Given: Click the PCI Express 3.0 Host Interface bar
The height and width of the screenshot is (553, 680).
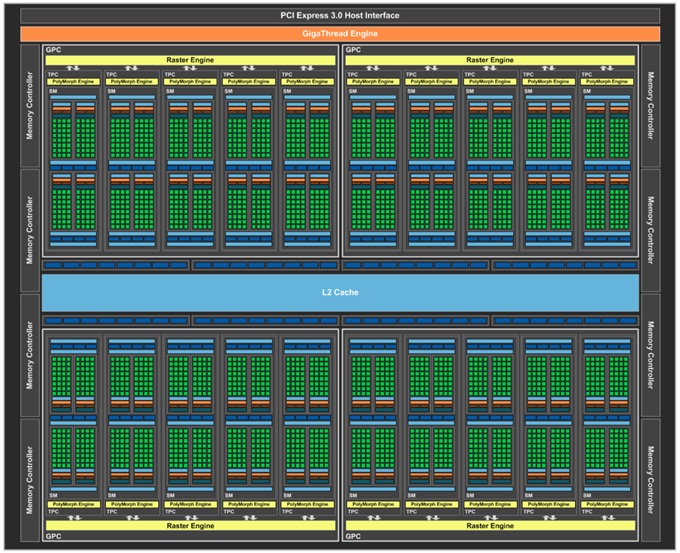Looking at the screenshot, I should (340, 16).
